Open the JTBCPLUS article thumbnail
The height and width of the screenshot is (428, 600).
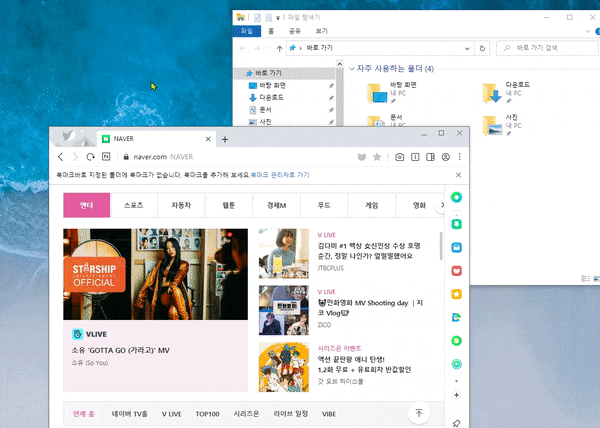tap(284, 253)
